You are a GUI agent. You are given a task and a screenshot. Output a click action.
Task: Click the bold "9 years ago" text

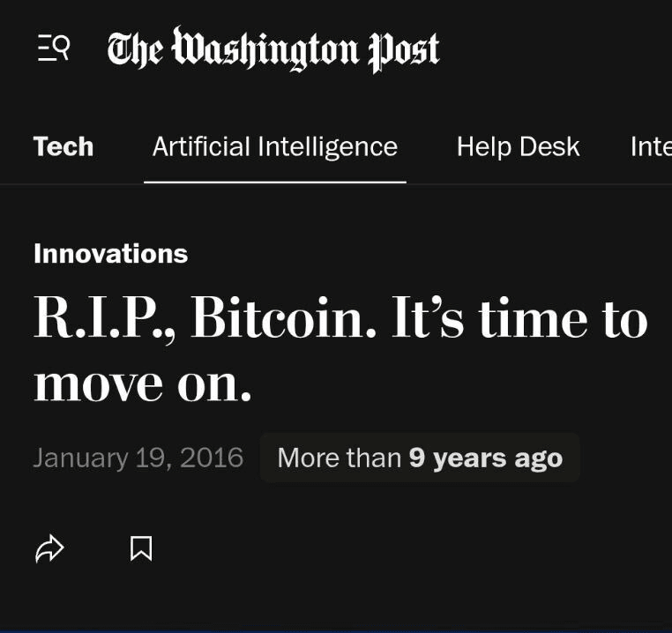click(486, 458)
